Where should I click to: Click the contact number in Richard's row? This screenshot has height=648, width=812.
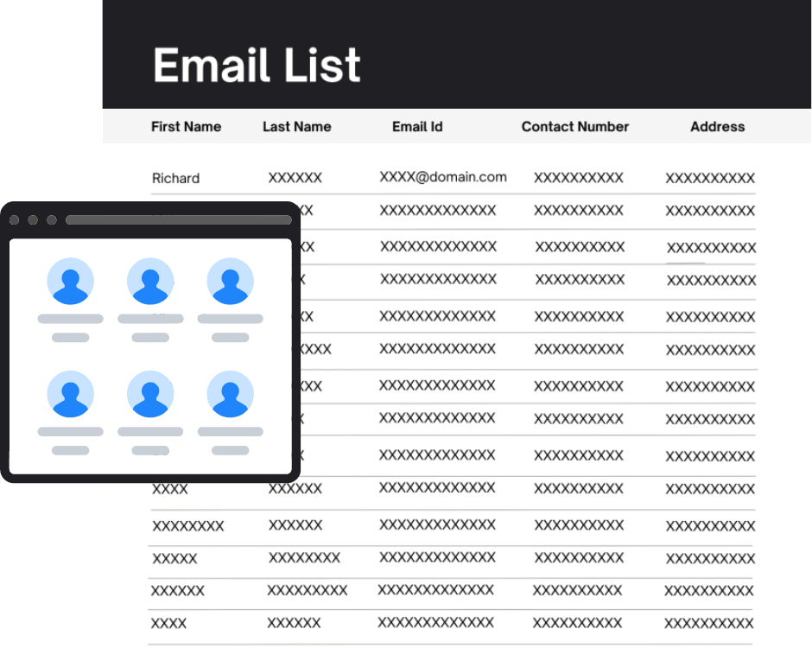578,178
